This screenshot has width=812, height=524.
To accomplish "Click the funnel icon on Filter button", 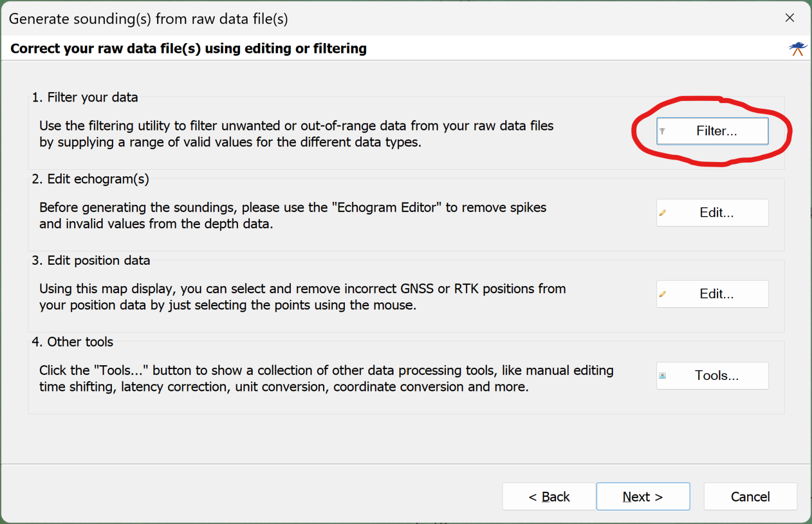I will tap(662, 131).
